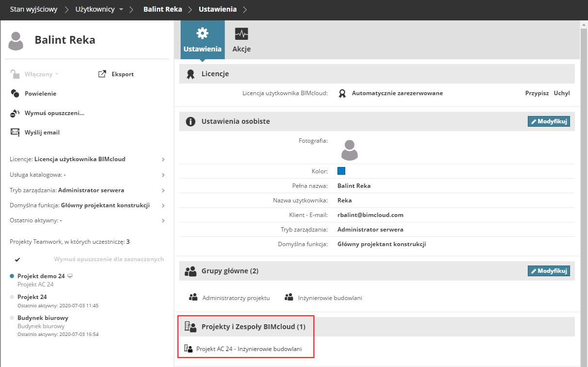Image resolution: width=588 pixels, height=367 pixels.
Task: Click the Export icon
Action: pos(102,74)
